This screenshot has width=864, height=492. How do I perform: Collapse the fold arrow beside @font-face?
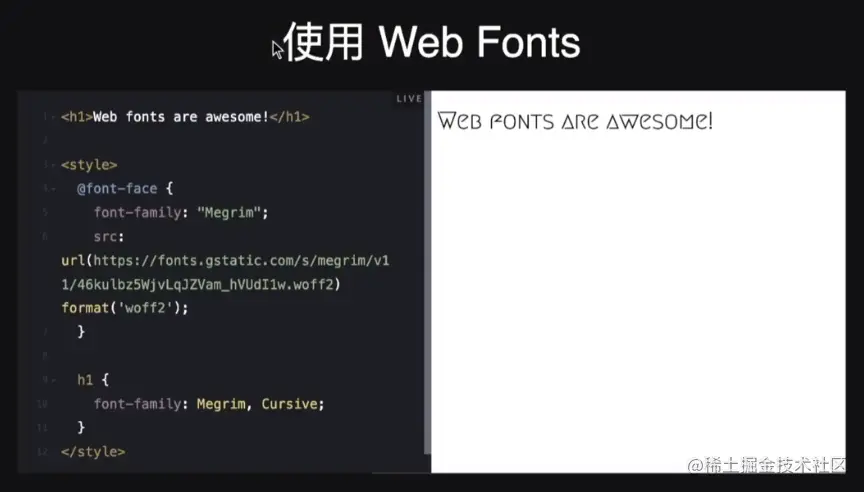click(53, 189)
